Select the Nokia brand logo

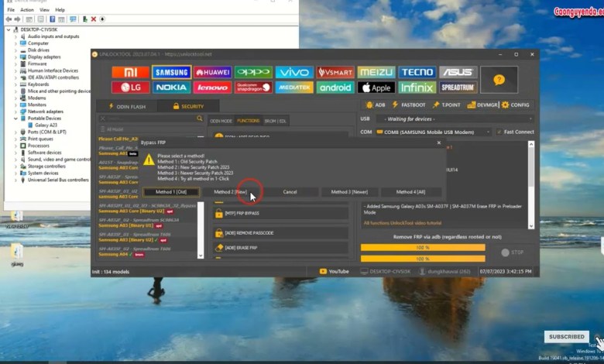click(x=171, y=88)
